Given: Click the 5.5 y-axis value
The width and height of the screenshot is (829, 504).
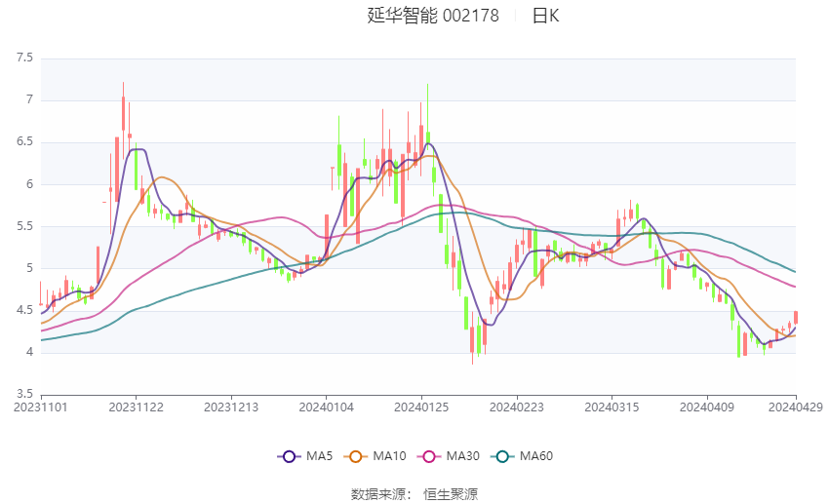Looking at the screenshot, I should tap(24, 226).
